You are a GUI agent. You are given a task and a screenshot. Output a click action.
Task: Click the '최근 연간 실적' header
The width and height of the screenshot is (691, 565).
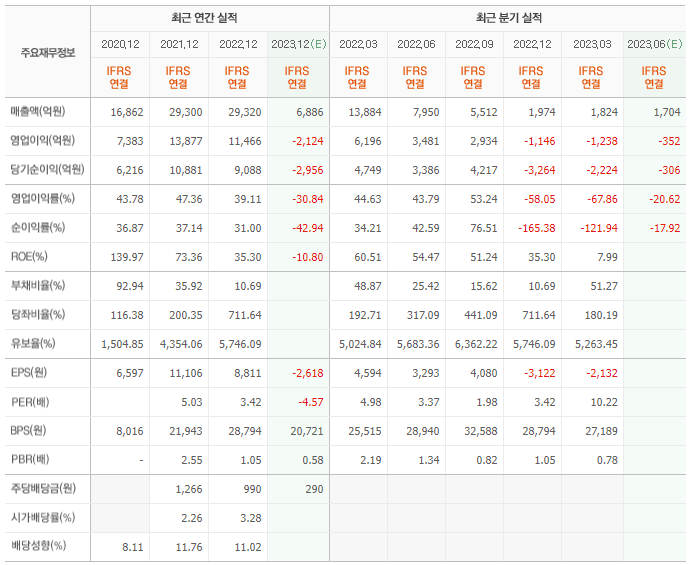tap(204, 18)
